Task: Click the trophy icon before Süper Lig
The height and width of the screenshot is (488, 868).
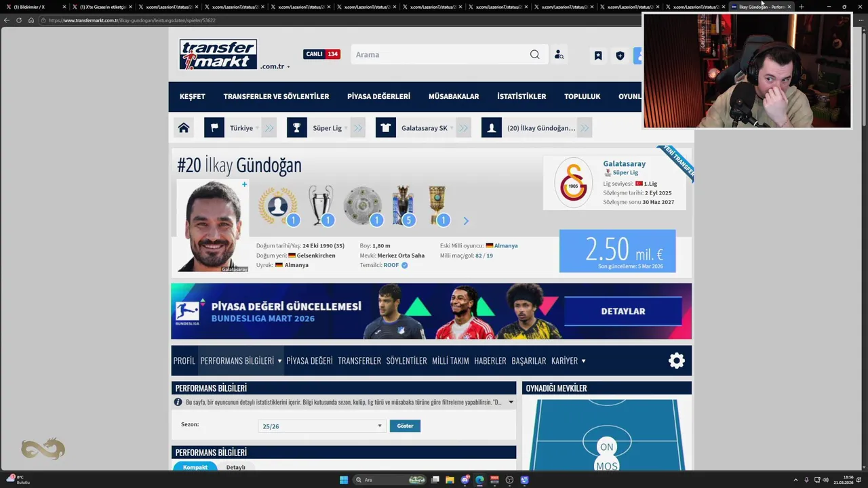Action: point(297,127)
